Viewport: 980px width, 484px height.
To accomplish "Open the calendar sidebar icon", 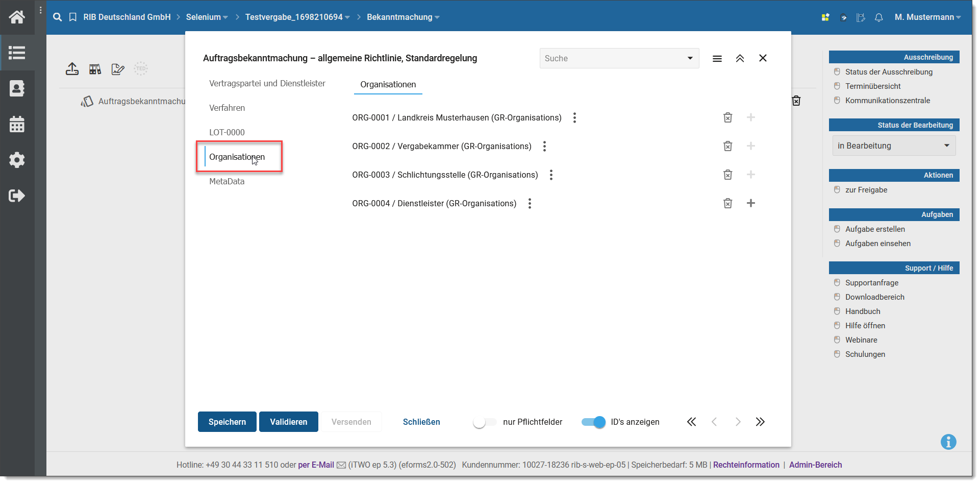I will 17,124.
